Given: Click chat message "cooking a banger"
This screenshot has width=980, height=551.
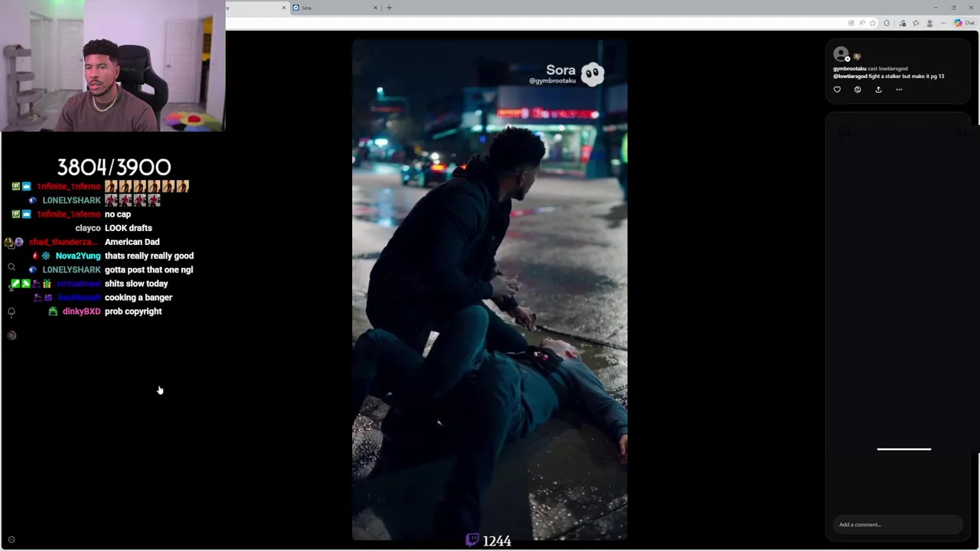Looking at the screenshot, I should pyautogui.click(x=139, y=298).
